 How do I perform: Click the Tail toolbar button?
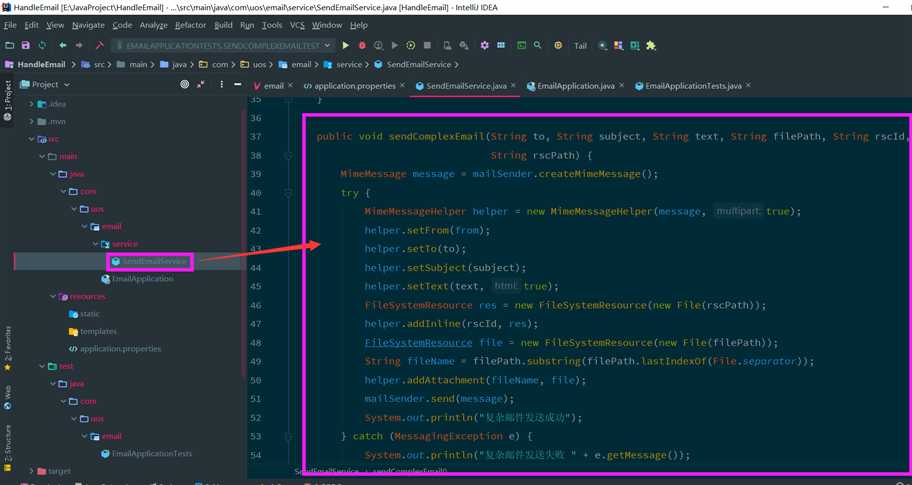[580, 46]
